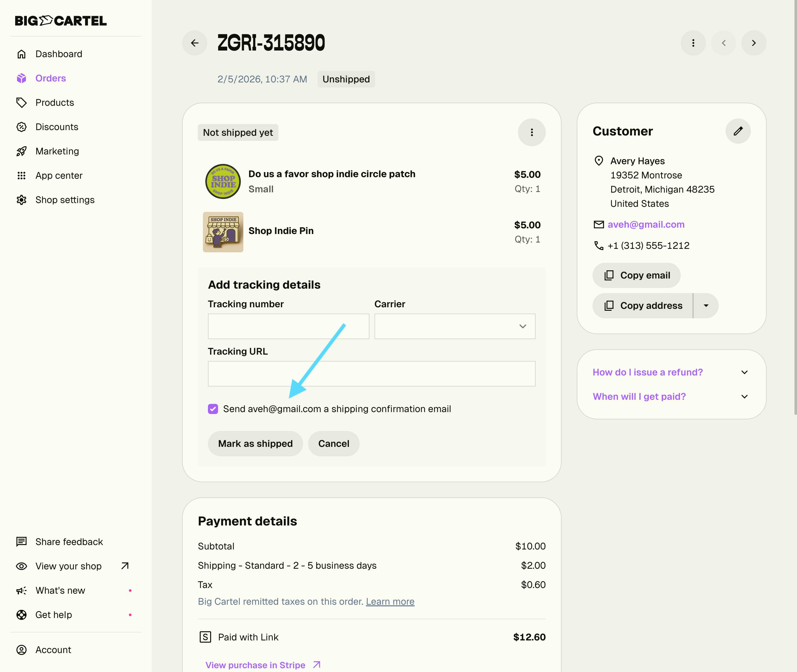Expand When will I get paid?
Image resolution: width=797 pixels, height=672 pixels.
(671, 397)
